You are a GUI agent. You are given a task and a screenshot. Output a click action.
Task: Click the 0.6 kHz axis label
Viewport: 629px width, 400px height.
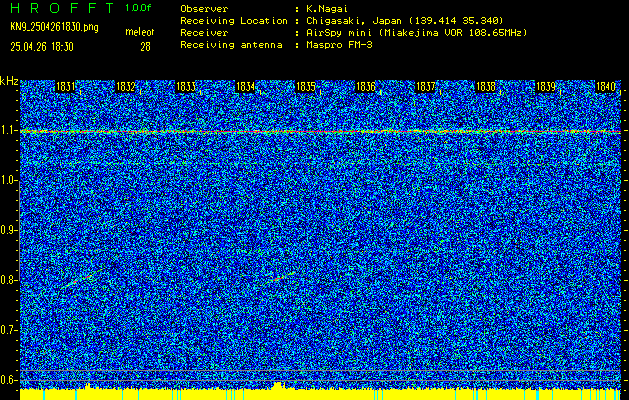click(x=8, y=380)
